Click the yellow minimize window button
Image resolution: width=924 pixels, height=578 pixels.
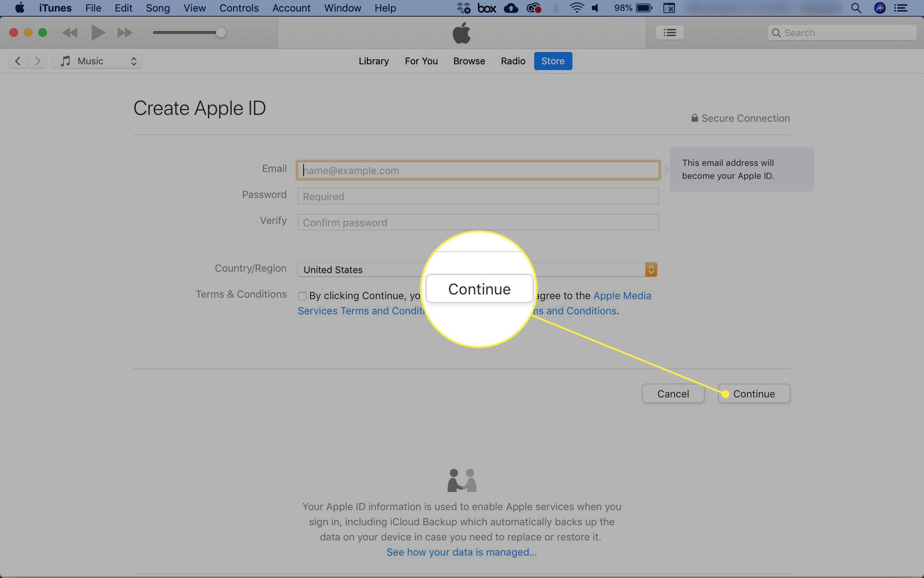(28, 33)
